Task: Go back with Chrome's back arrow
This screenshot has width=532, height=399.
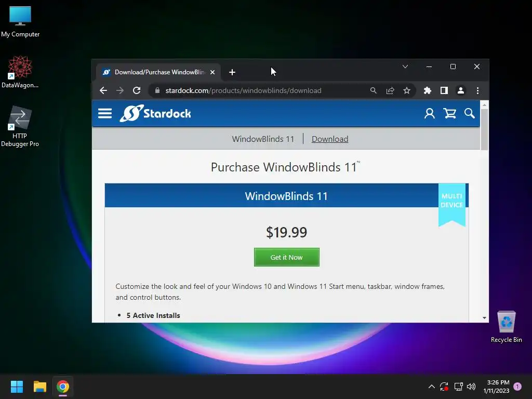Action: tap(103, 90)
